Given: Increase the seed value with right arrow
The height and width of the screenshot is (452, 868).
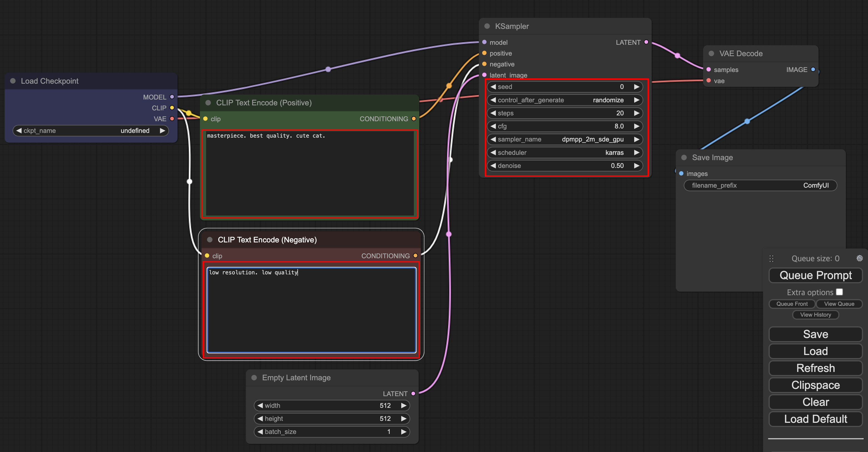Looking at the screenshot, I should click(636, 87).
